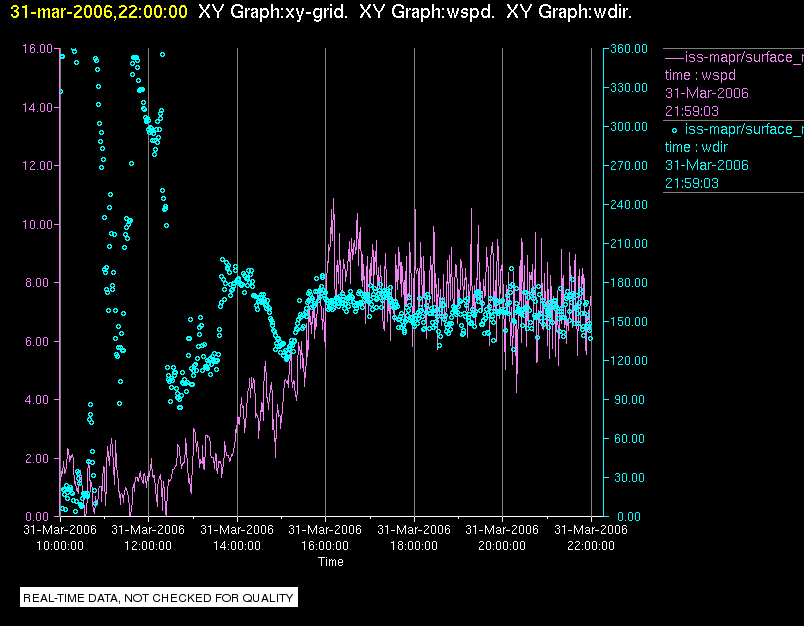804x626 pixels.
Task: Click the 16.00 label on left axis
Action: [x=37, y=49]
